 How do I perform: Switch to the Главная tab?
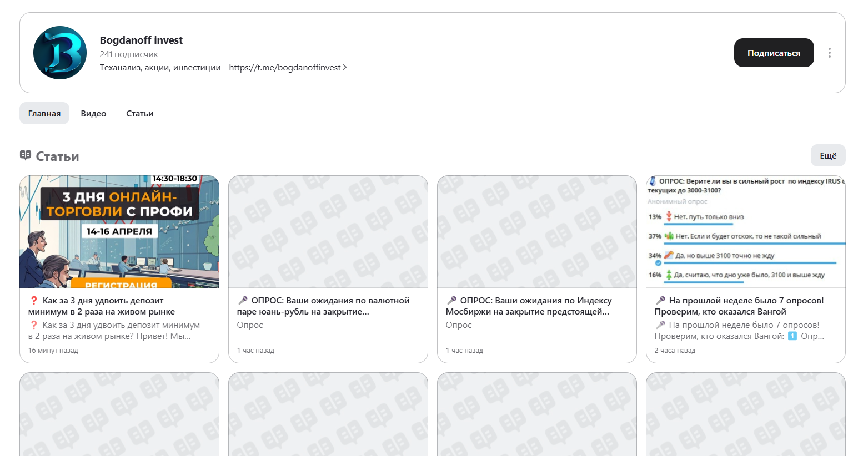[x=44, y=113]
